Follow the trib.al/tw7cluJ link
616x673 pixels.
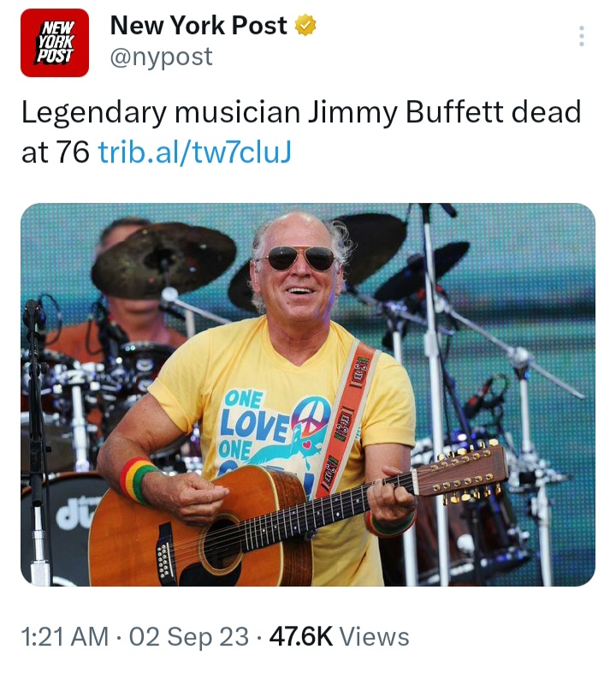point(195,152)
